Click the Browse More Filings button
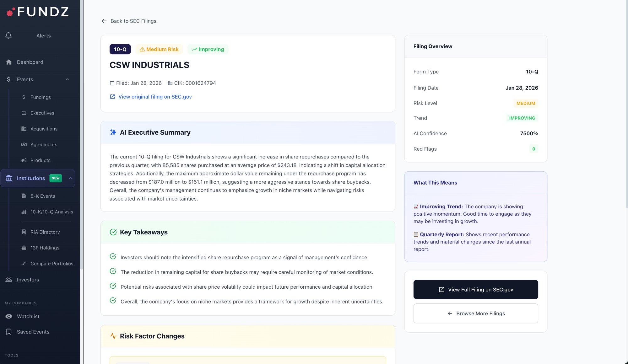 (x=475, y=313)
